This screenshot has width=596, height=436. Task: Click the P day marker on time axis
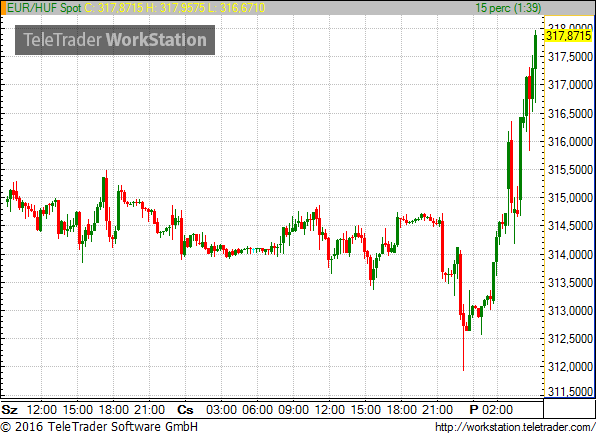pos(474,410)
